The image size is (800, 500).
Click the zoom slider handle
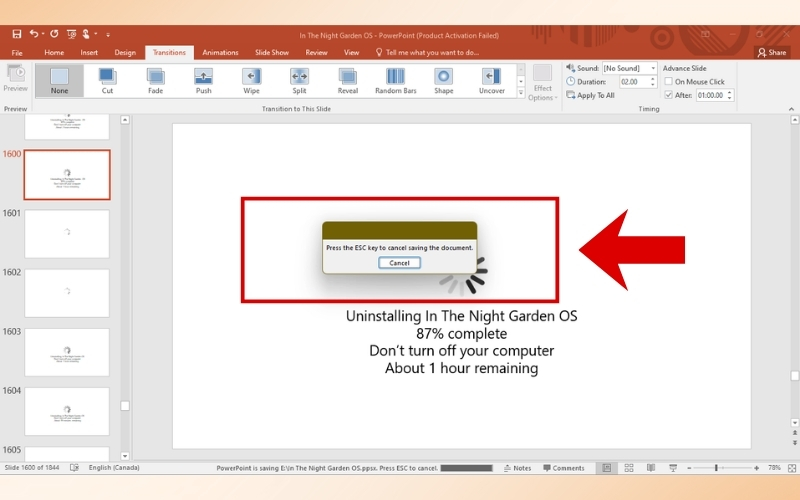coord(716,468)
